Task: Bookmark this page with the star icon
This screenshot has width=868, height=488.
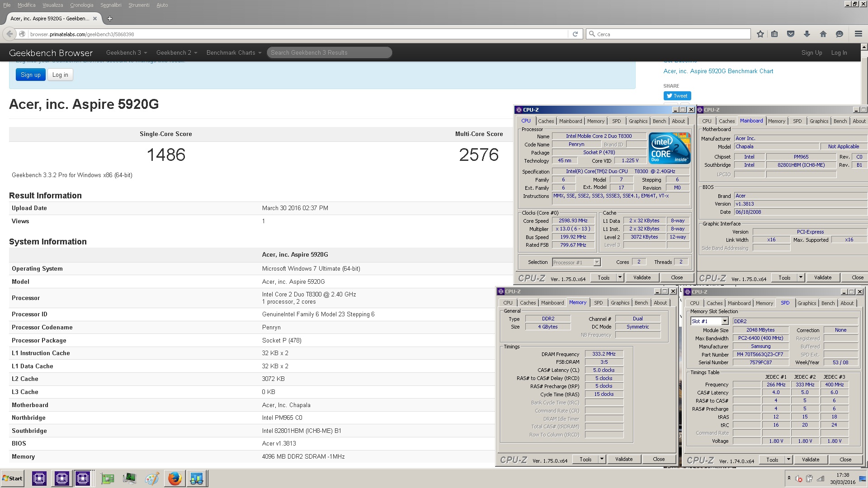Action: point(760,34)
